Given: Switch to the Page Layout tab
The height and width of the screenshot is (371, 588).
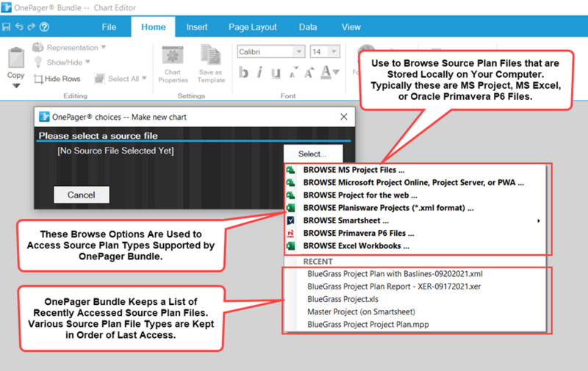Looking at the screenshot, I should coord(253,27).
